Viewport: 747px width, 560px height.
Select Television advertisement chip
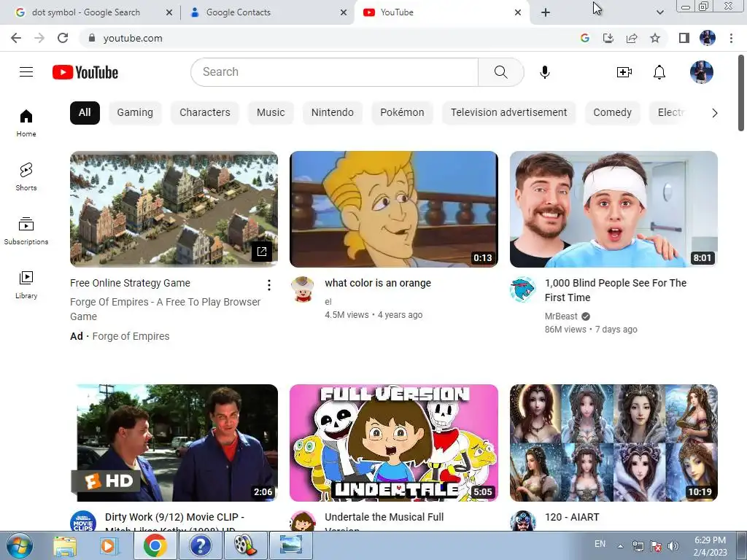tap(508, 113)
